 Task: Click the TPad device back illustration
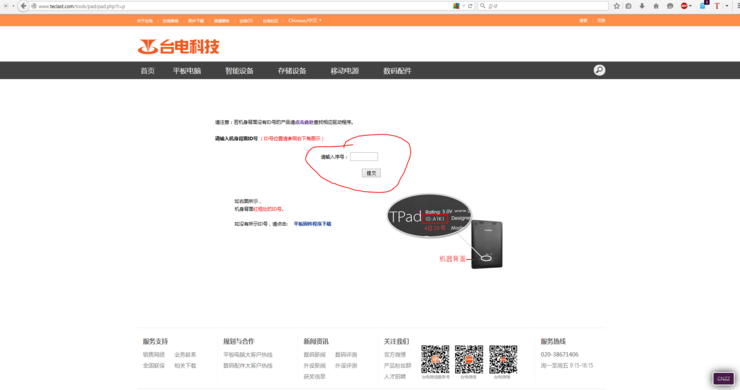click(x=487, y=245)
